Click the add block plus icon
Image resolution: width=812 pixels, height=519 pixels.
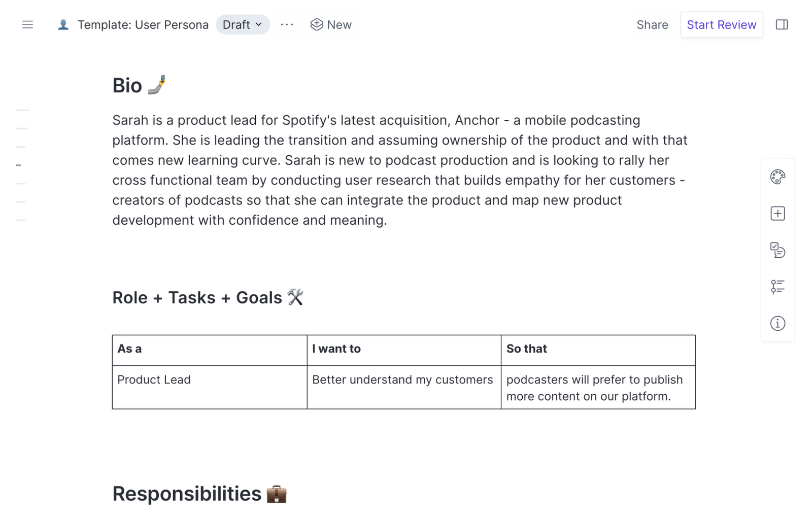tap(777, 213)
